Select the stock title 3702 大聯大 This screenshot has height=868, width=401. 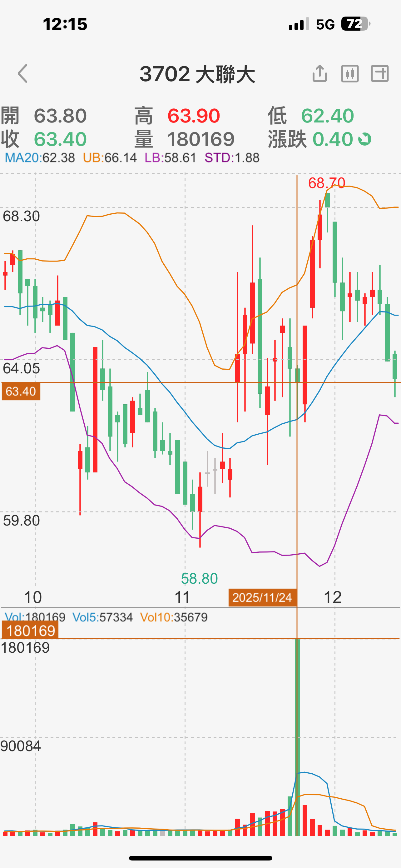[197, 74]
